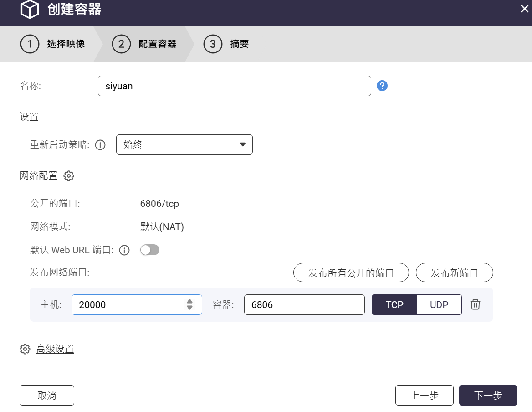Click the gear icon beside 高级设置
This screenshot has height=412, width=532.
pyautogui.click(x=25, y=349)
